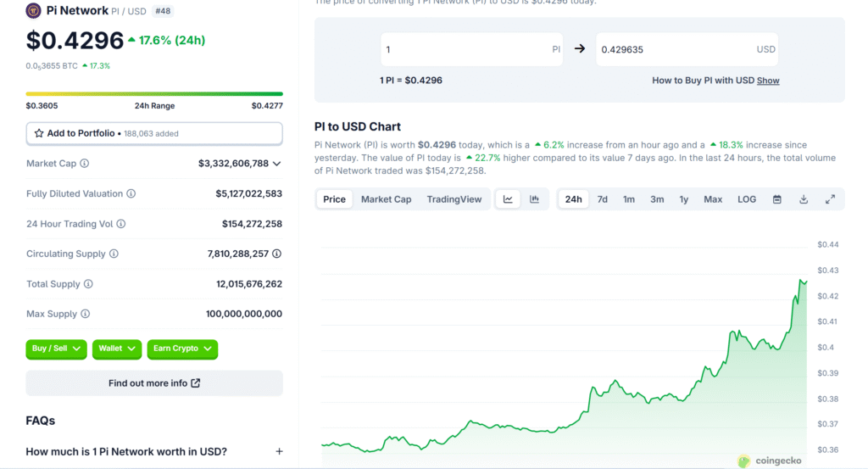Open the calendar date range icon
This screenshot has width=868, height=469.
pos(776,199)
